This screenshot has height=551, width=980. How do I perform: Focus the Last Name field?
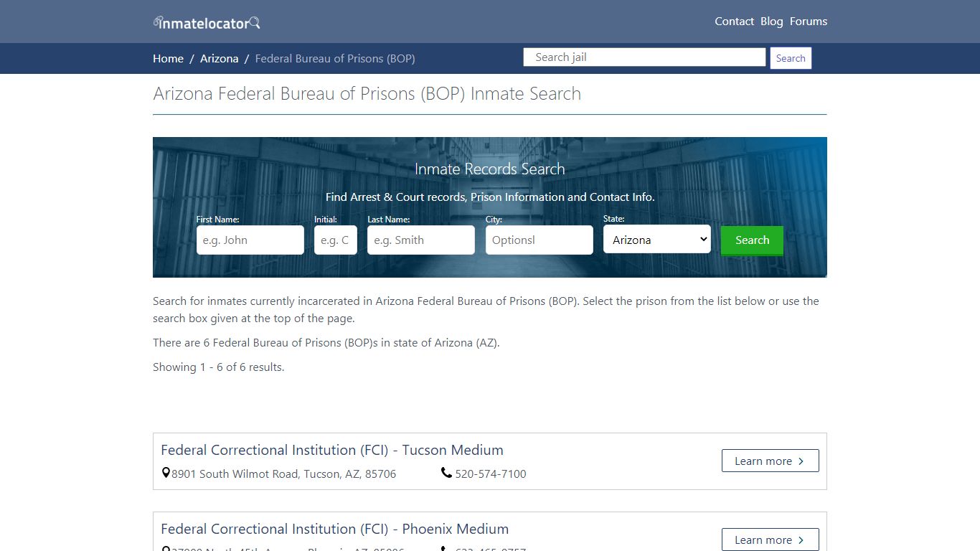(421, 240)
